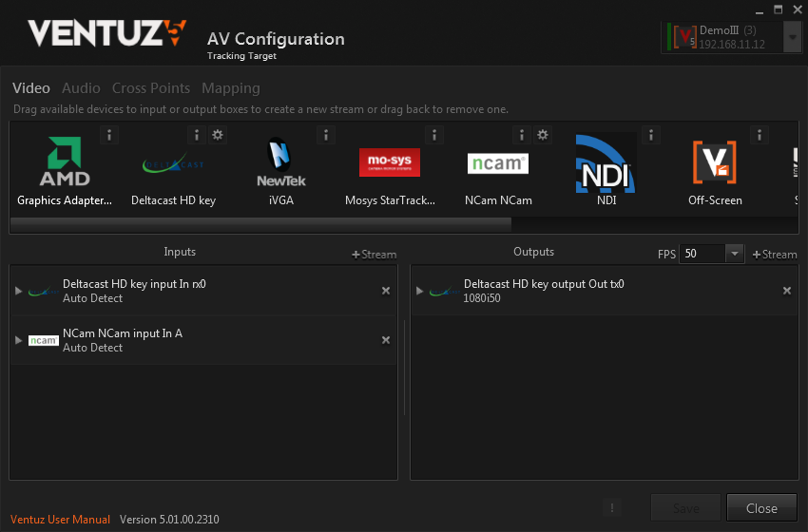Switch to the Audio tab
The height and width of the screenshot is (532, 808).
pyautogui.click(x=81, y=88)
